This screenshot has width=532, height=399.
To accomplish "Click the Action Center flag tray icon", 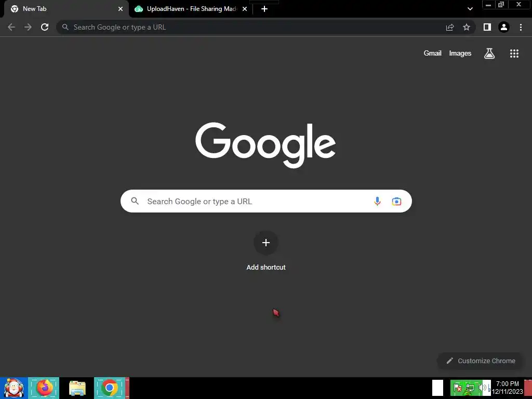I will click(x=457, y=388).
